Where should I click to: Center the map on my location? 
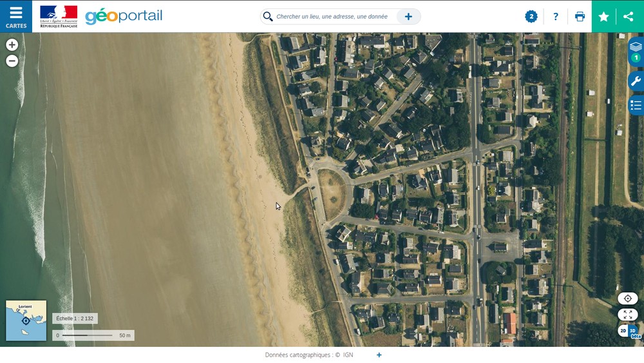coord(627,299)
